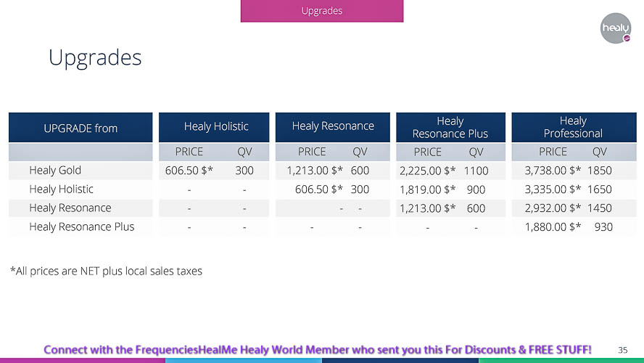The width and height of the screenshot is (644, 363).
Task: Select the Healy Resonance Plus row label
Action: (x=82, y=227)
